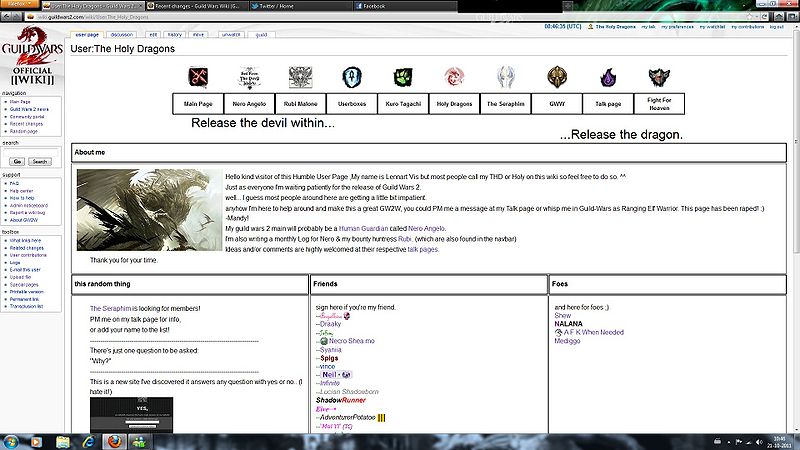Click the Nero Angelo navbar button
This screenshot has height=450, width=800.
click(x=249, y=104)
